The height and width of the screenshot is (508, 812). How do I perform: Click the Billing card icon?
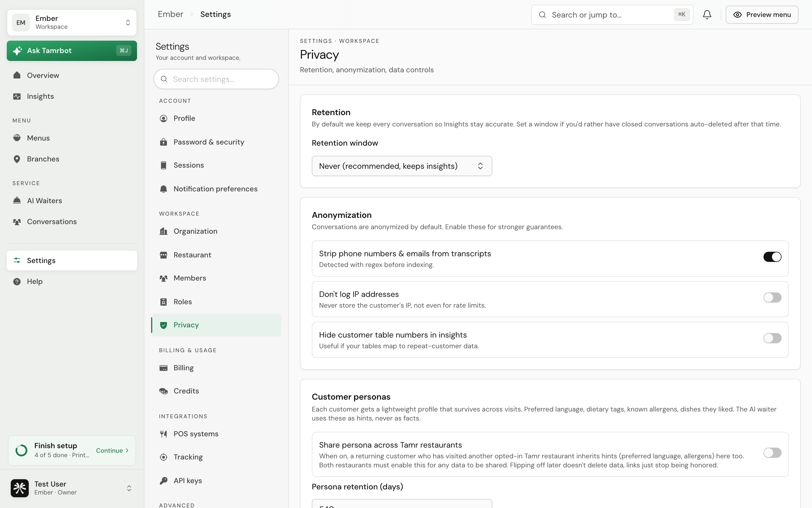pos(164,367)
